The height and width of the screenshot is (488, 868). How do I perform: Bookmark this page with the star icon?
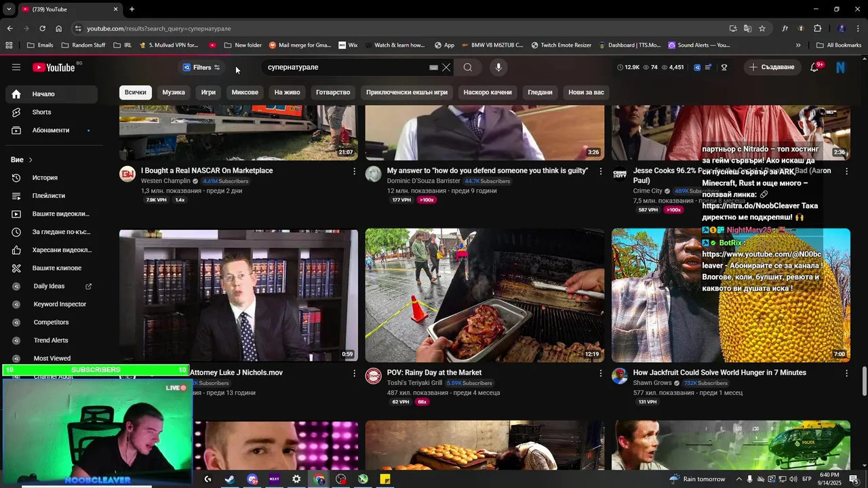pos(762,28)
